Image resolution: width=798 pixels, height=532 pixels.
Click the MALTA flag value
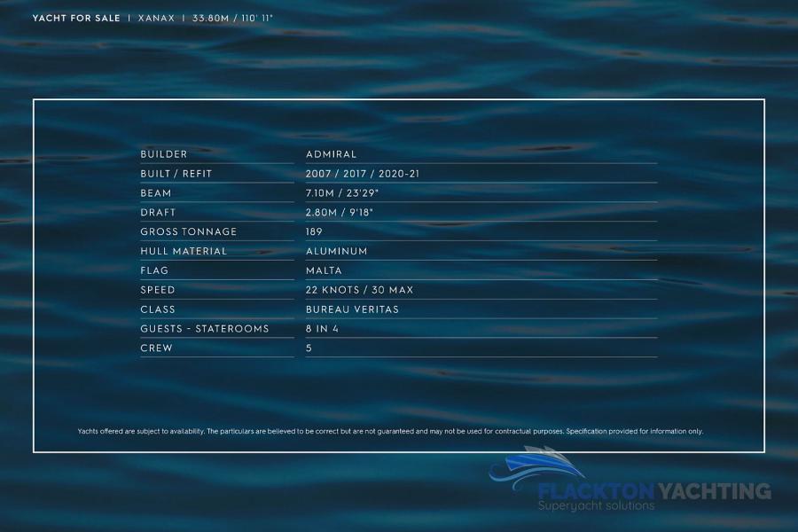pyautogui.click(x=324, y=271)
